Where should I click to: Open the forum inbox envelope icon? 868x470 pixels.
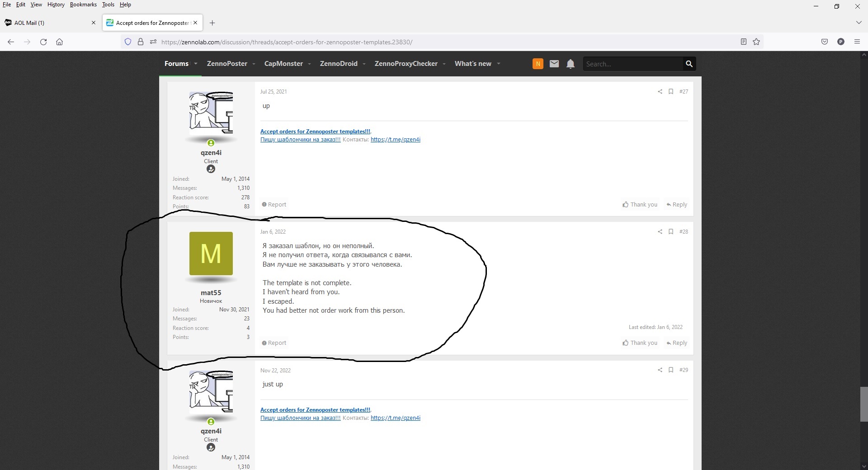[554, 64]
